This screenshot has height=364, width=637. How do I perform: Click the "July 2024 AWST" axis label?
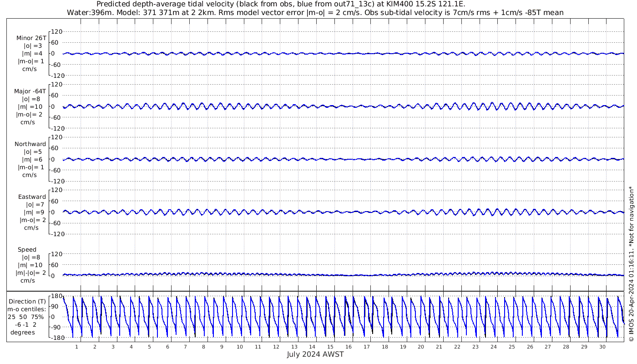(315, 354)
